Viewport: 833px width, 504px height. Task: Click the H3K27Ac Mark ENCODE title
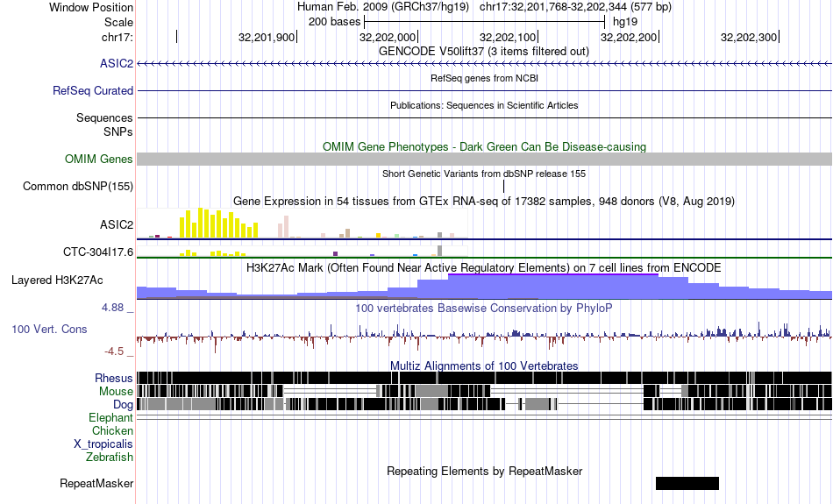(484, 267)
